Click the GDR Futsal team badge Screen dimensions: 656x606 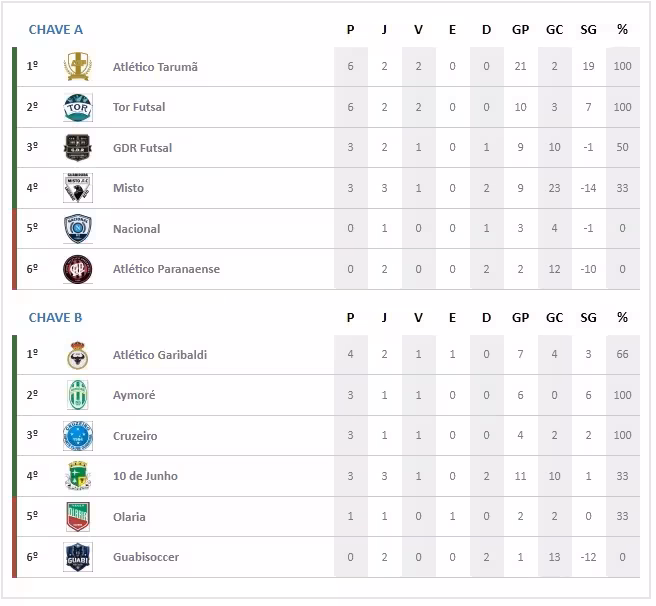click(77, 148)
